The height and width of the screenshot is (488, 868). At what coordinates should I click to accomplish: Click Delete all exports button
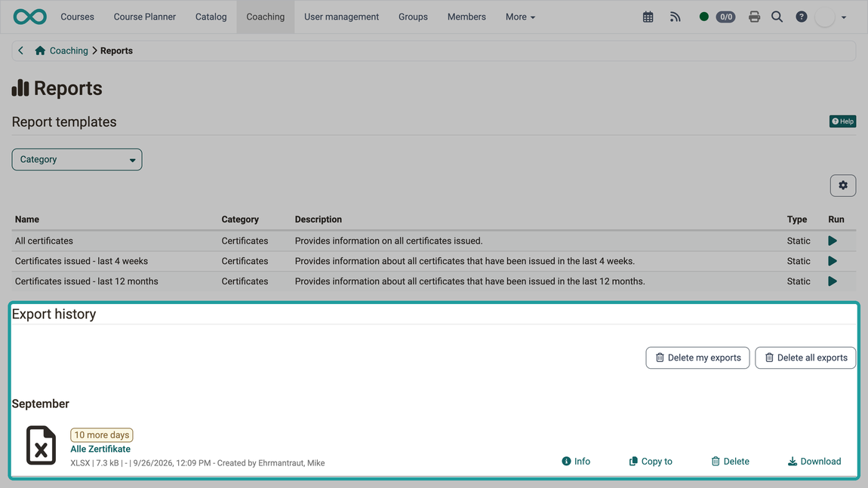[x=805, y=358]
